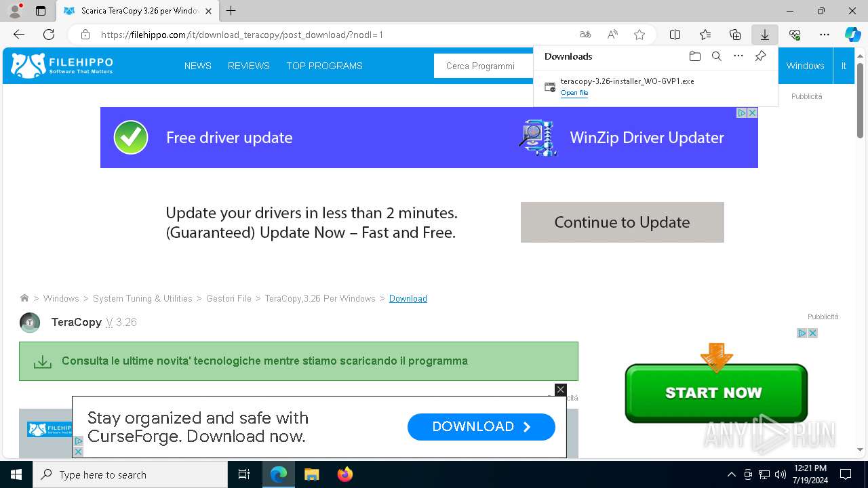Click Type here to search box
The height and width of the screenshot is (488, 868).
[130, 474]
